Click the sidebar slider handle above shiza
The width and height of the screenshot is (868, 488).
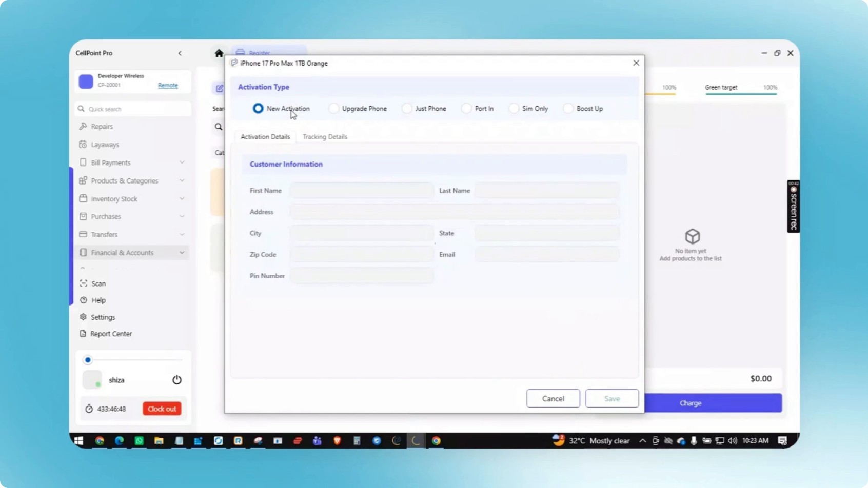88,360
